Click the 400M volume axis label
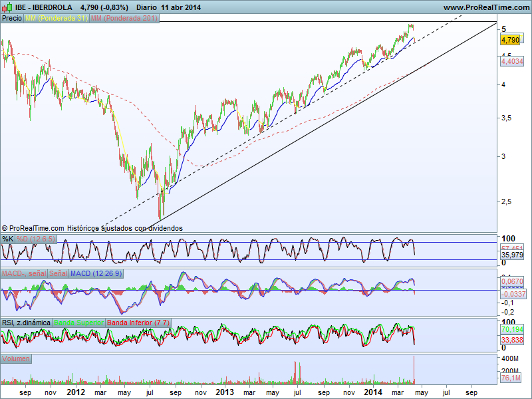 tap(509, 358)
